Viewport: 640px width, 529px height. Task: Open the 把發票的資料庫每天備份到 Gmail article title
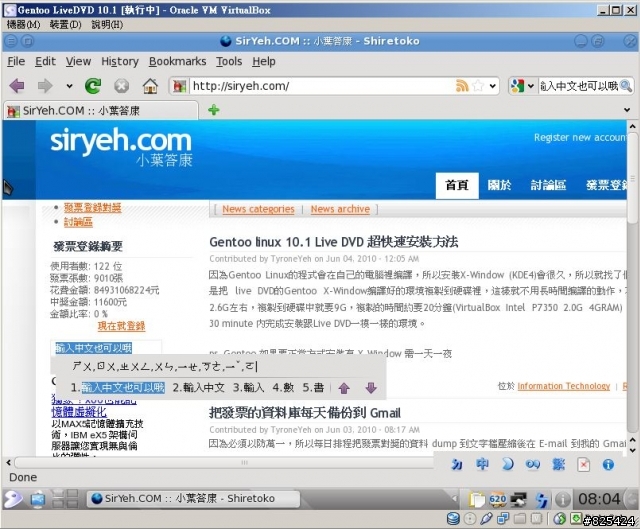pos(304,413)
